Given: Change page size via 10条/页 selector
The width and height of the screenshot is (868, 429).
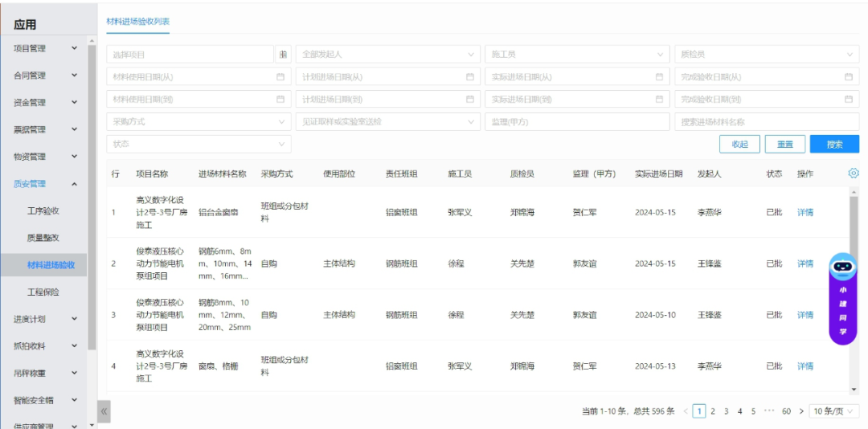Looking at the screenshot, I should click(833, 411).
